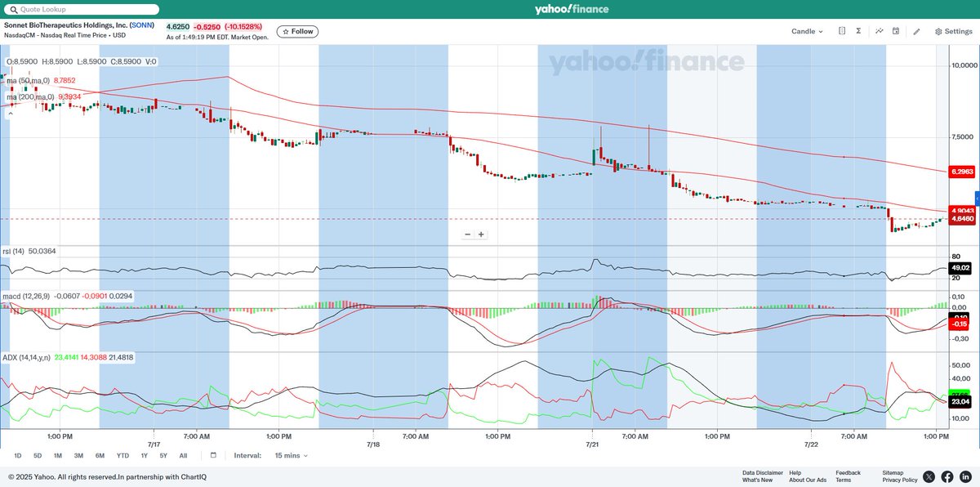The height and width of the screenshot is (487, 980).
Task: Open the Terms link
Action: [x=843, y=480]
